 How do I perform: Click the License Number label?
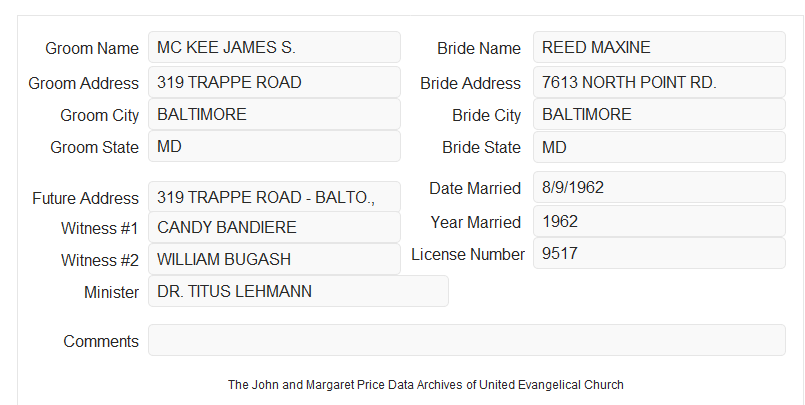(x=468, y=255)
